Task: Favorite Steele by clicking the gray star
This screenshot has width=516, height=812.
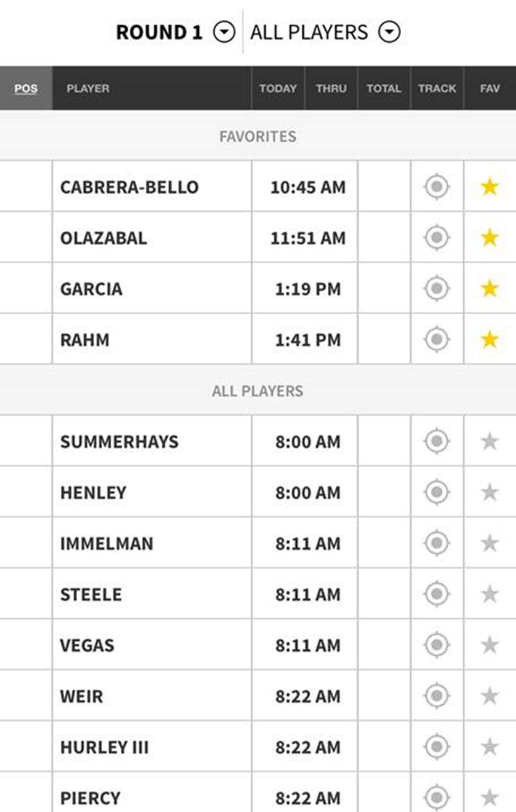Action: click(x=490, y=594)
